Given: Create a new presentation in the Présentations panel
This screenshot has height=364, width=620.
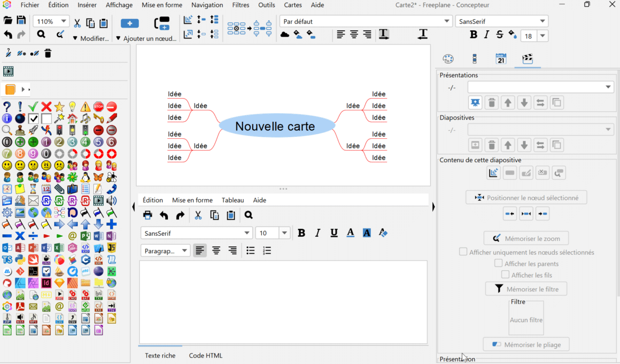Looking at the screenshot, I should pyautogui.click(x=475, y=102).
